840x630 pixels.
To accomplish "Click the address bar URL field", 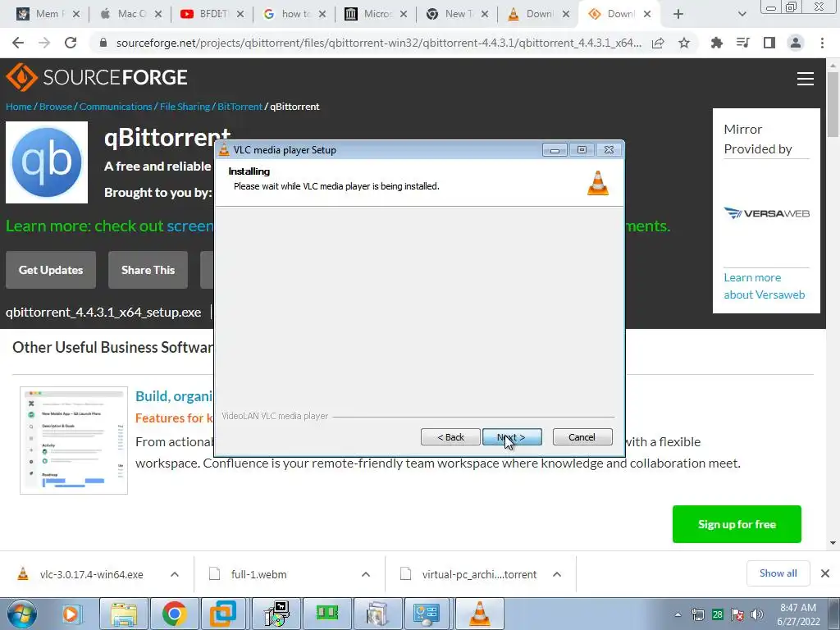I will point(378,43).
